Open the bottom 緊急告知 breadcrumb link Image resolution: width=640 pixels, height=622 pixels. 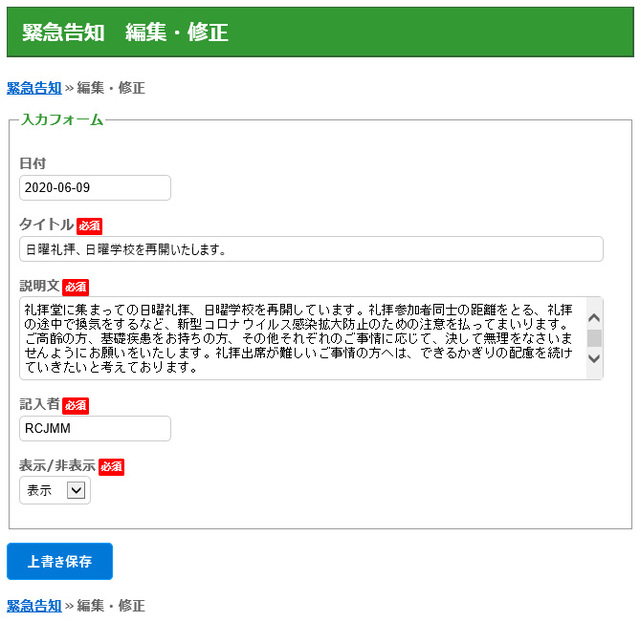pyautogui.click(x=34, y=605)
